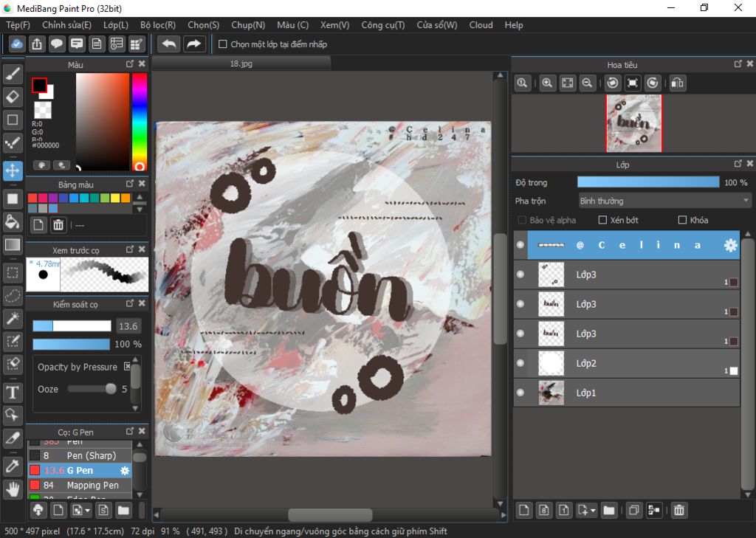Close the Xem trước cọ preview panel

[x=142, y=249]
